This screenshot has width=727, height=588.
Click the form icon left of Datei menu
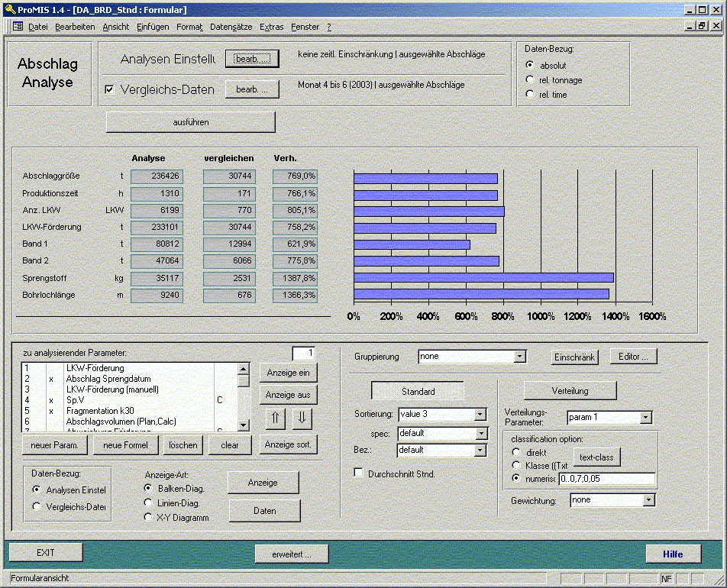(18, 27)
